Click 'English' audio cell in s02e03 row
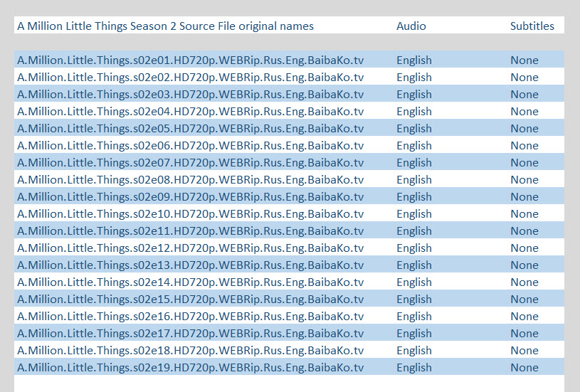The image size is (580, 392). coord(414,94)
